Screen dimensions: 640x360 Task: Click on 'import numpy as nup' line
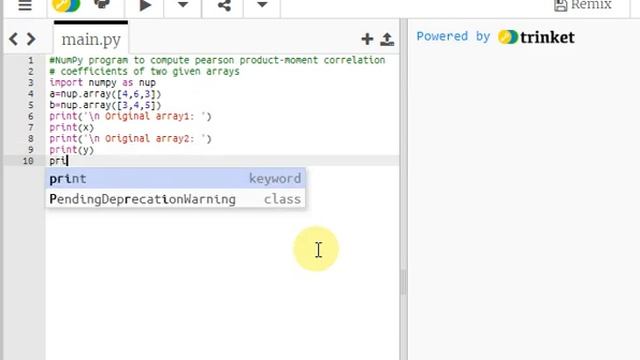pos(102,83)
